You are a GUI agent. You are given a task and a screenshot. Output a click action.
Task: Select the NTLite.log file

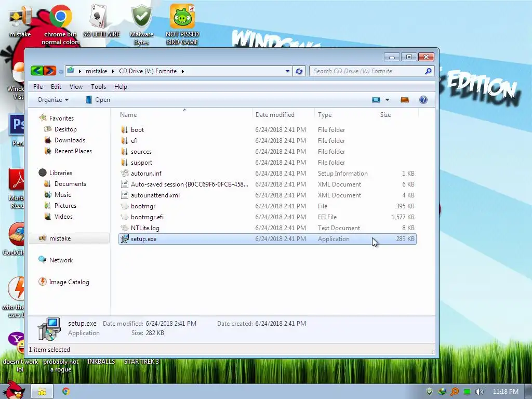click(x=145, y=228)
